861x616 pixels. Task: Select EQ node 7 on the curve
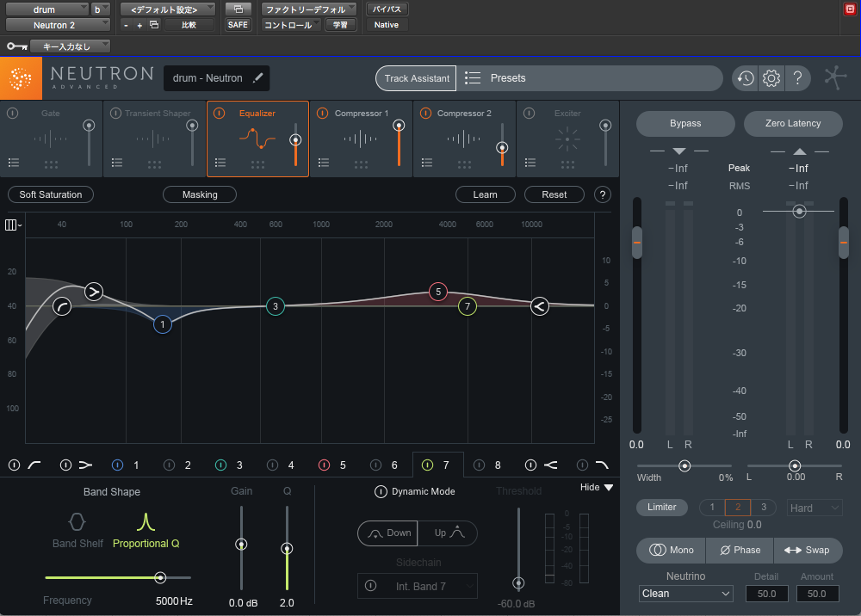pyautogui.click(x=468, y=306)
